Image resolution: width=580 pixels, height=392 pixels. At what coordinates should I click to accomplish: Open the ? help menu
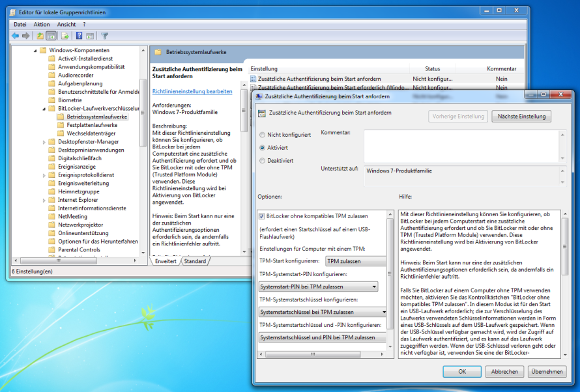[x=84, y=24]
